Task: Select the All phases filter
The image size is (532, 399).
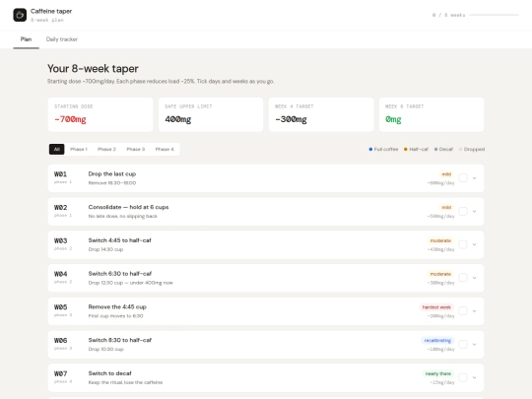Action: coord(57,150)
